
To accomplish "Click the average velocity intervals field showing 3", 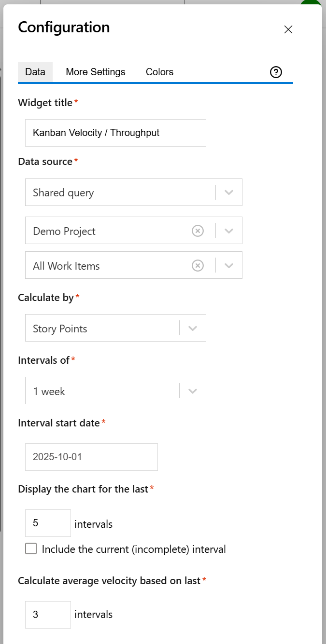I will point(48,614).
